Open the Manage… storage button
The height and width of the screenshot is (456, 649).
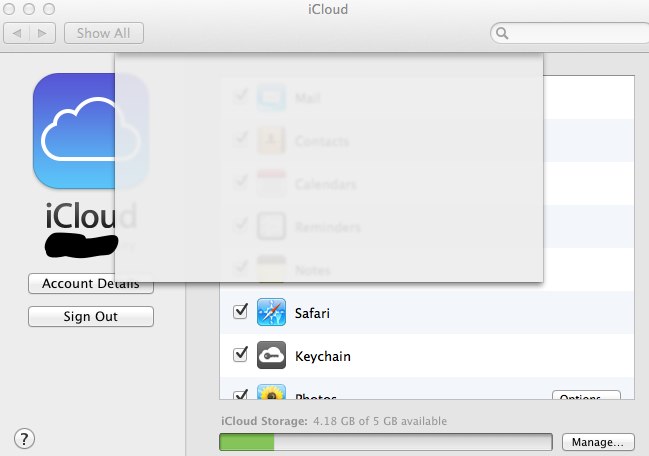[598, 442]
